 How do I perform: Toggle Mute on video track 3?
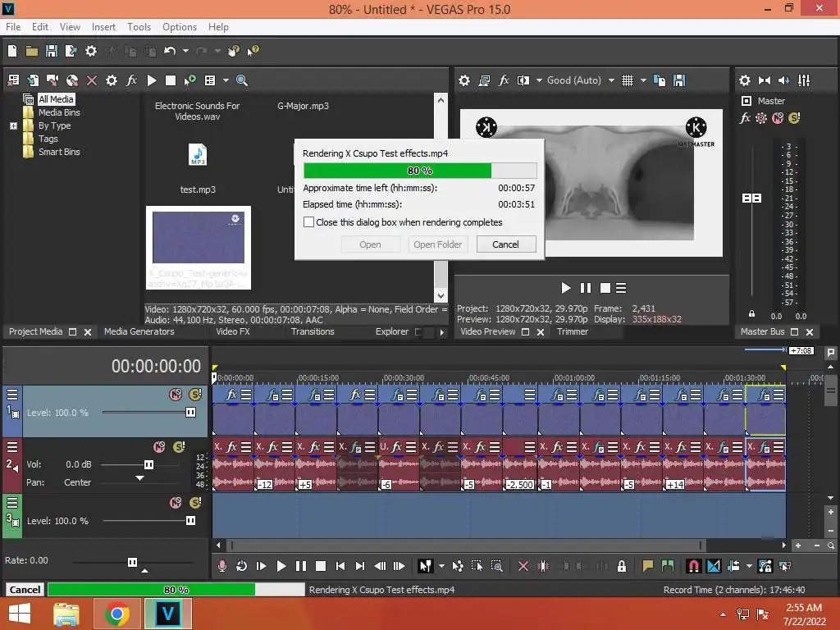point(176,503)
